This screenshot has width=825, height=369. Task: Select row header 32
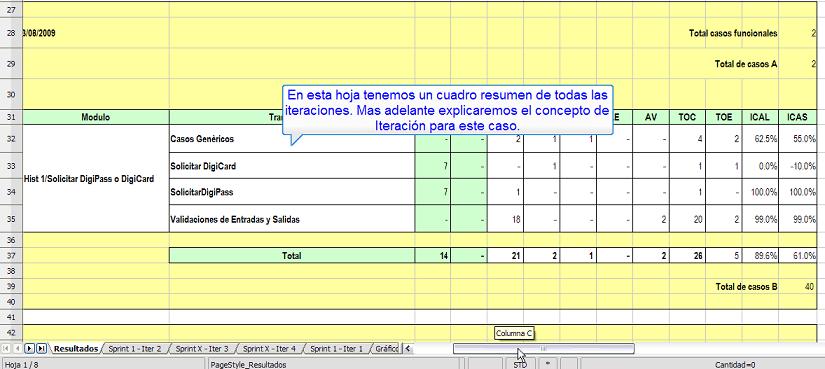(11, 138)
